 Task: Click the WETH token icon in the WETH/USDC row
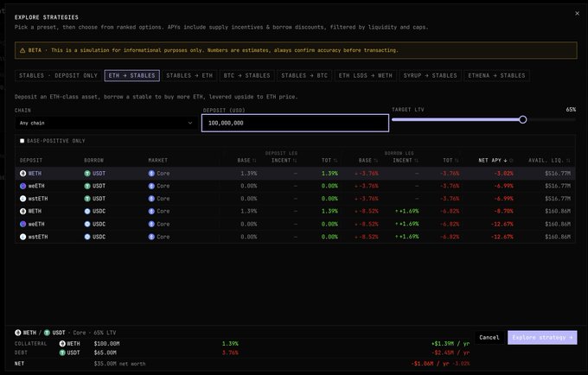(x=22, y=212)
